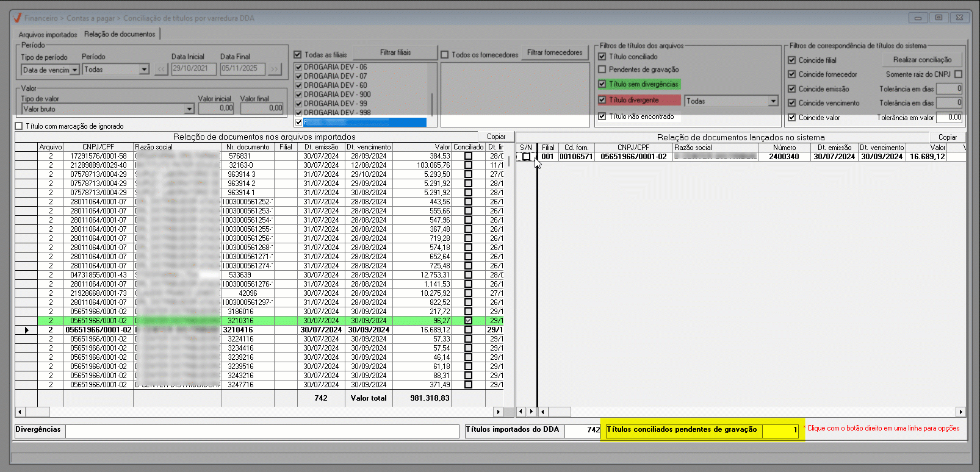The image size is (980, 472).
Task: Click right grid's far-right scroll arrow
Action: click(960, 412)
